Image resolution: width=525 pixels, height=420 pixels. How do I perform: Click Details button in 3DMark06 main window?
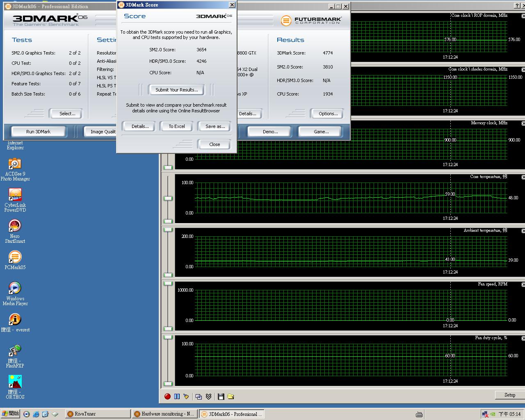click(249, 114)
